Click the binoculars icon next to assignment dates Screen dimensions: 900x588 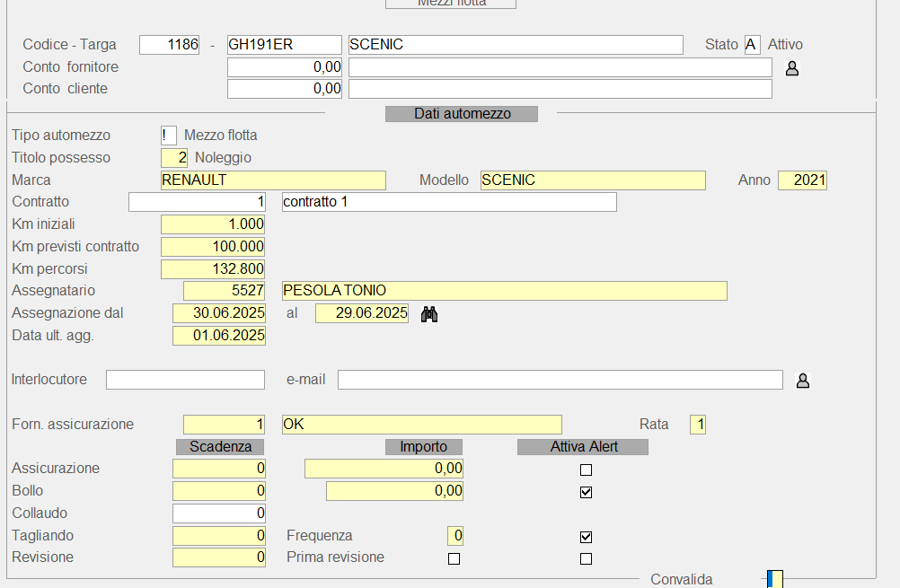tap(429, 314)
